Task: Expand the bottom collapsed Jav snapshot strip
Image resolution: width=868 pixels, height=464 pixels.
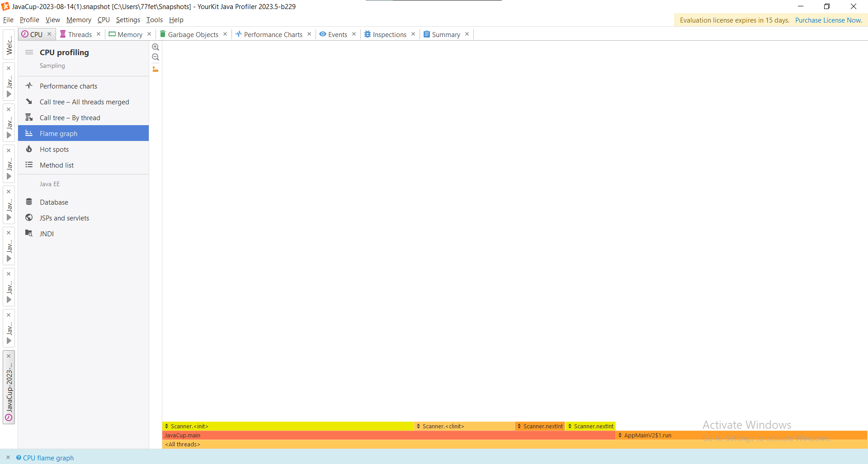Action: point(9,341)
